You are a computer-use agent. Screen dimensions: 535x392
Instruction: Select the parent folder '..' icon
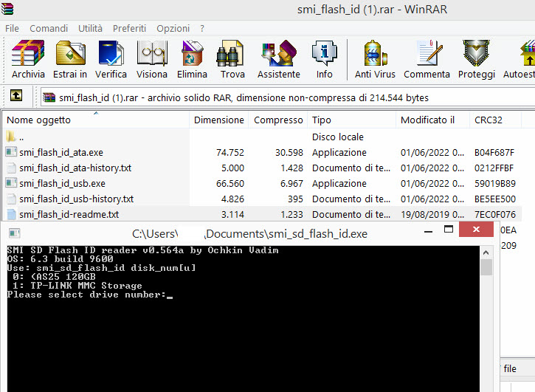(x=11, y=137)
